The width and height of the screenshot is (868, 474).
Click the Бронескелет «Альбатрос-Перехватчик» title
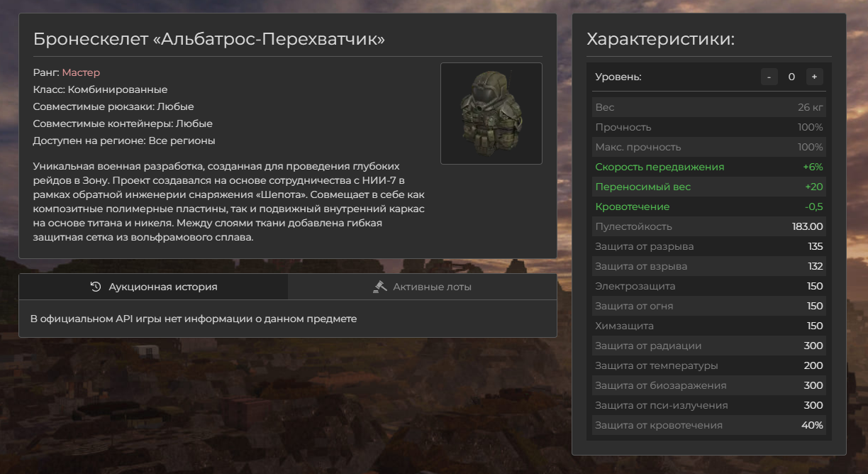point(209,38)
